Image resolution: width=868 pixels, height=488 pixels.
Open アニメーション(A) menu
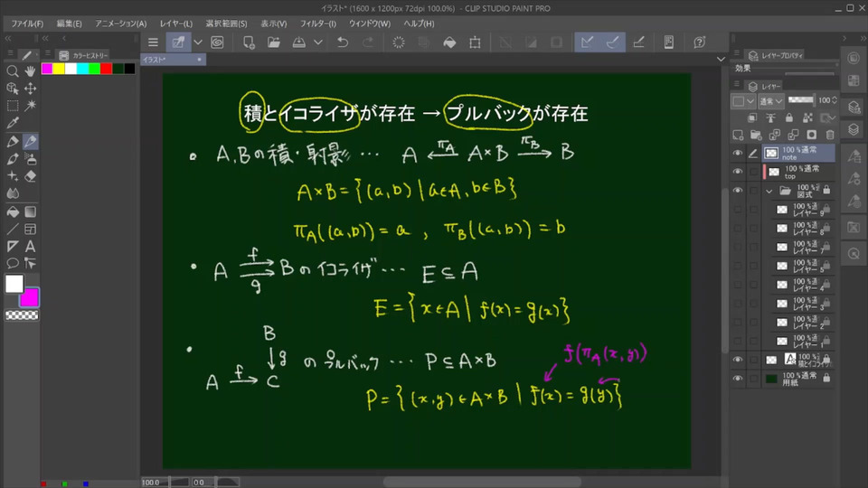[x=120, y=23]
